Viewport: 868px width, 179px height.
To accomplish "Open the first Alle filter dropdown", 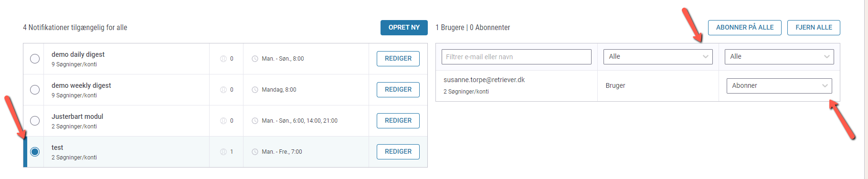I will click(x=658, y=56).
